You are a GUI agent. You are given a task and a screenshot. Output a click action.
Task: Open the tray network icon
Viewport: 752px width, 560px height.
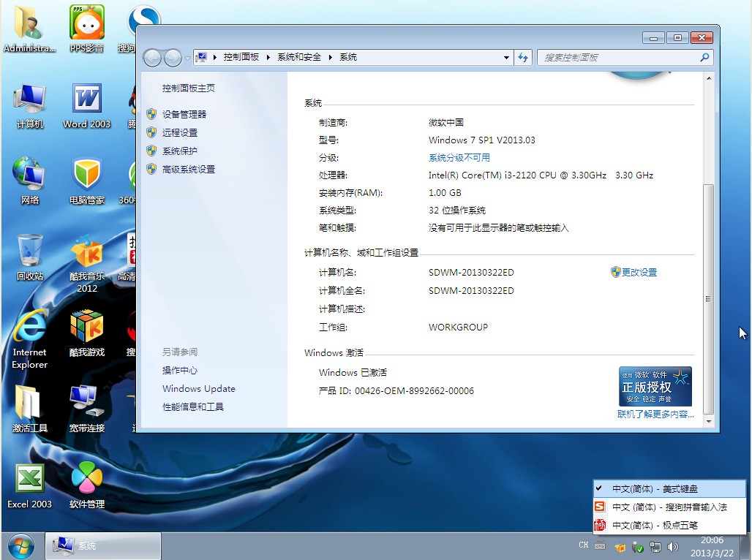(x=655, y=547)
